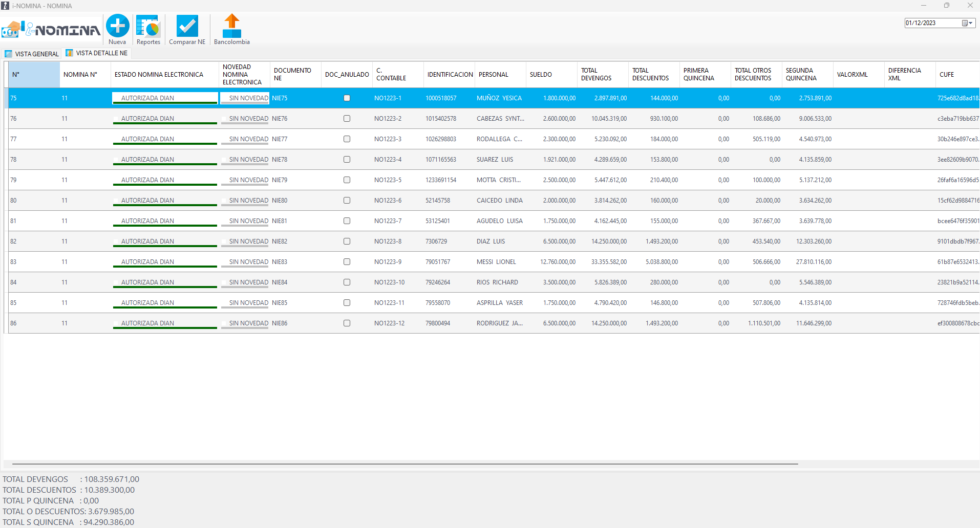Screen dimensions: 980x528
Task: Click the 01/12/2023 date input field
Action: (932, 23)
